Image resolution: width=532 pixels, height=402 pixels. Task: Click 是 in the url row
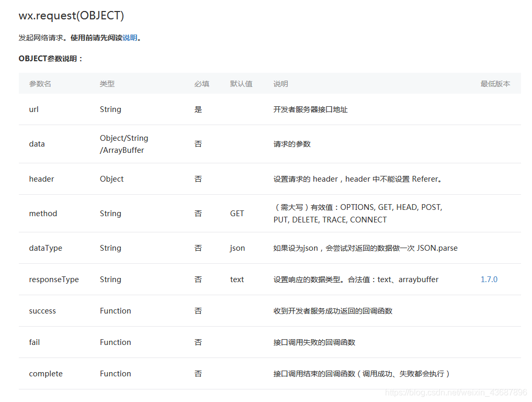[x=198, y=109]
